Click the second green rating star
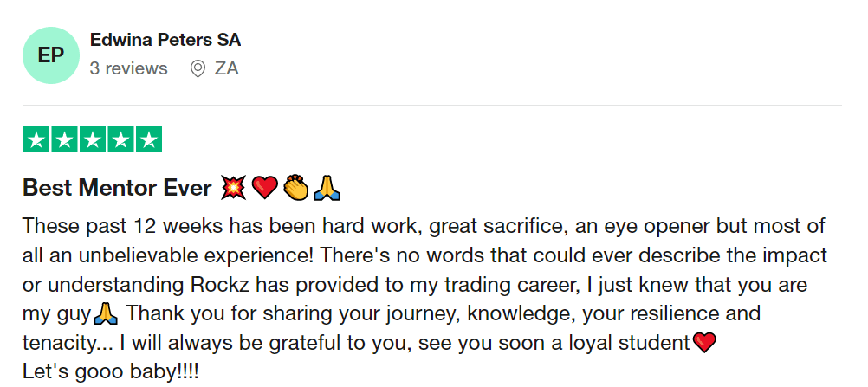This screenshot has height=387, width=868. [64, 139]
